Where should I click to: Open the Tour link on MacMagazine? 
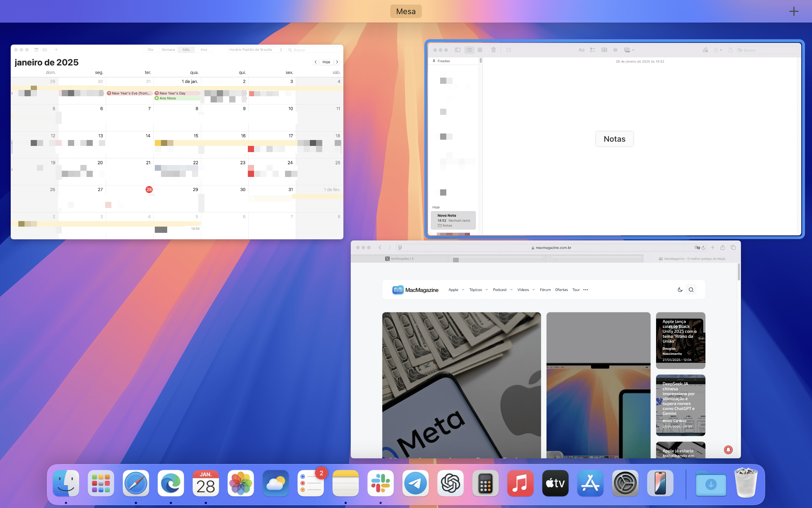576,290
